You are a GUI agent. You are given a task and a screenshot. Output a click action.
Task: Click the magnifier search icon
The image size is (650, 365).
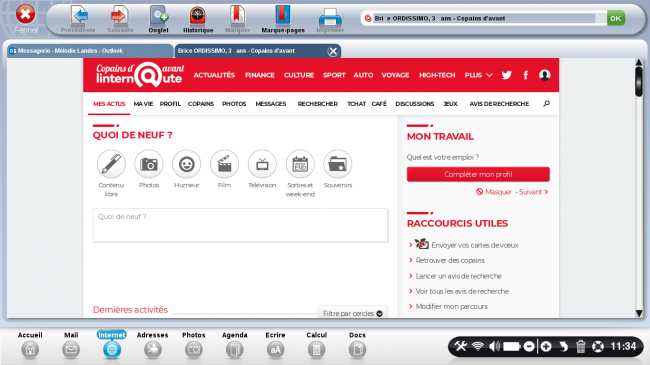point(546,104)
